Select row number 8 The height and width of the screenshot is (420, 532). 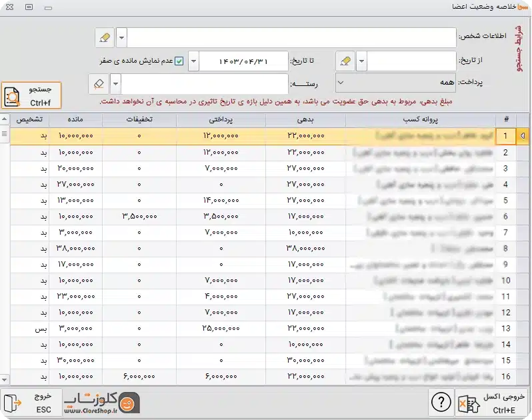pyautogui.click(x=505, y=249)
